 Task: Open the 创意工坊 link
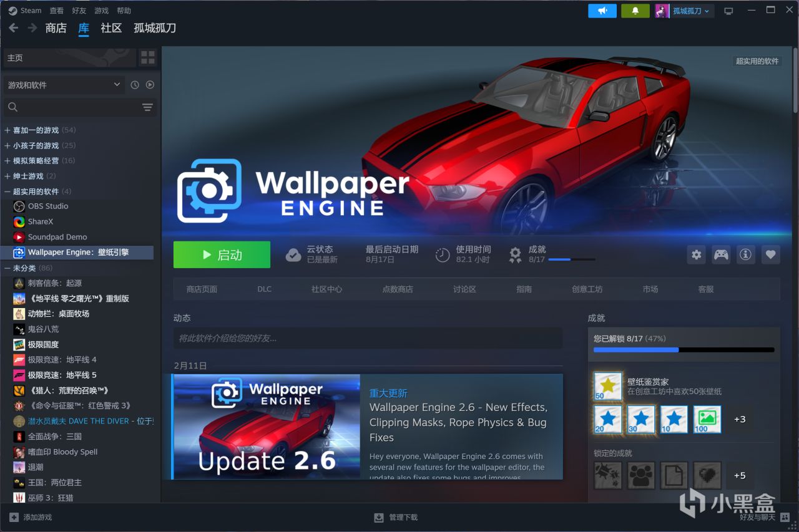(587, 289)
